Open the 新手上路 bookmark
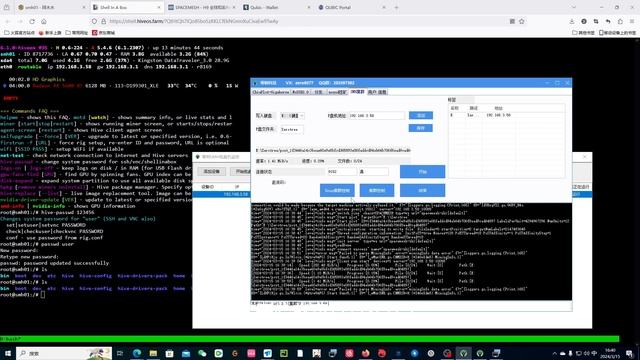The height and width of the screenshot is (360, 640). (50, 33)
